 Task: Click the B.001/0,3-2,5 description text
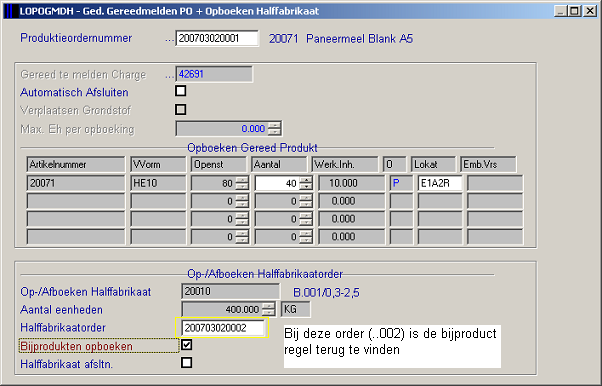tap(326, 293)
